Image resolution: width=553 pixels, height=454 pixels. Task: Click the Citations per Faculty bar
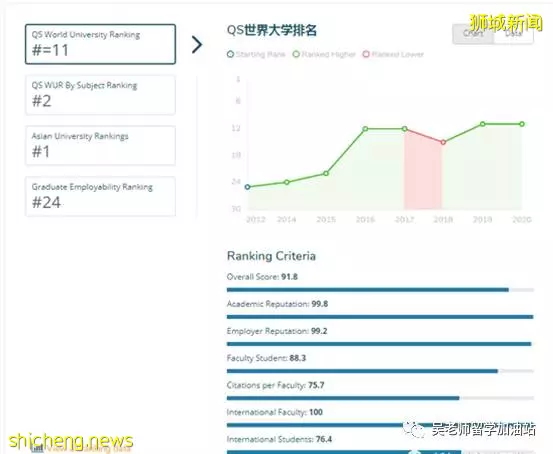tap(380, 398)
